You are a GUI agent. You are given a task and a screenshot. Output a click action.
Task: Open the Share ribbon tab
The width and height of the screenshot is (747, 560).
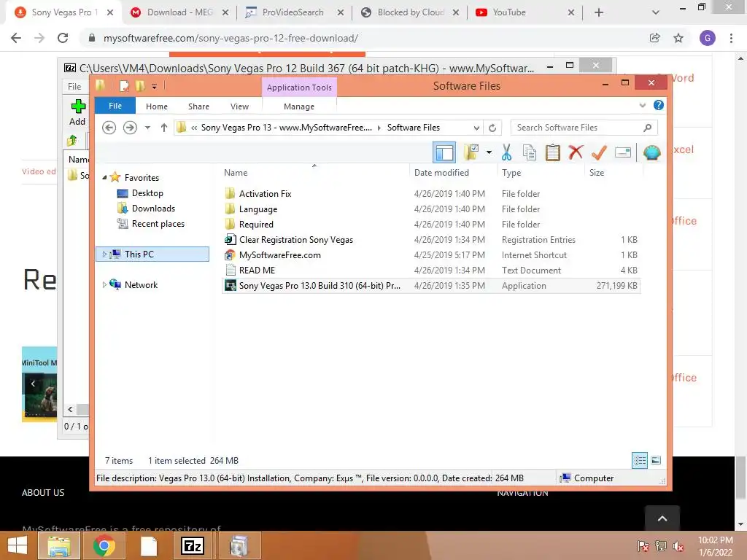(198, 106)
